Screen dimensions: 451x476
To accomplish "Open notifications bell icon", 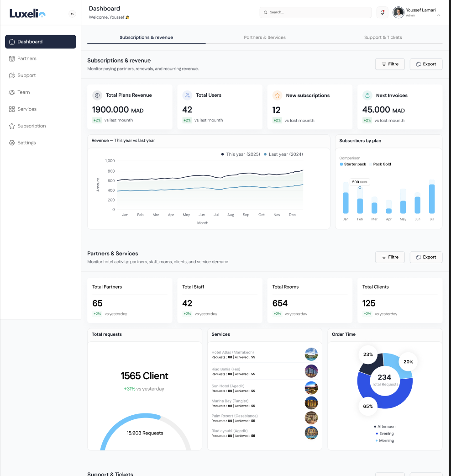I will tap(383, 12).
